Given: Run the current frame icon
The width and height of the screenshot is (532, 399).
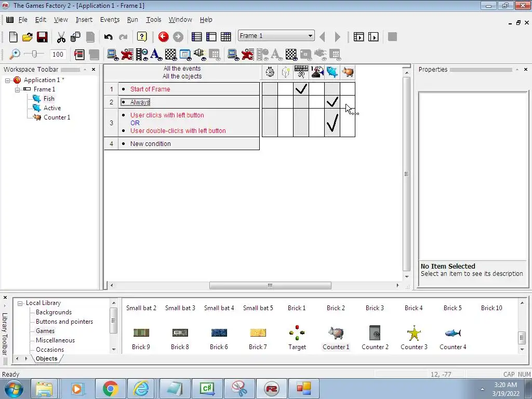Looking at the screenshot, I should point(373,37).
